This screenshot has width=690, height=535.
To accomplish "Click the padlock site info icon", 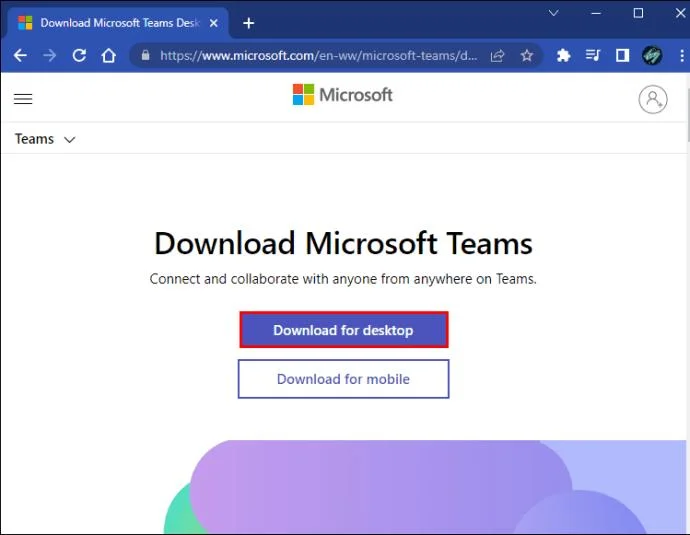I will pos(146,55).
